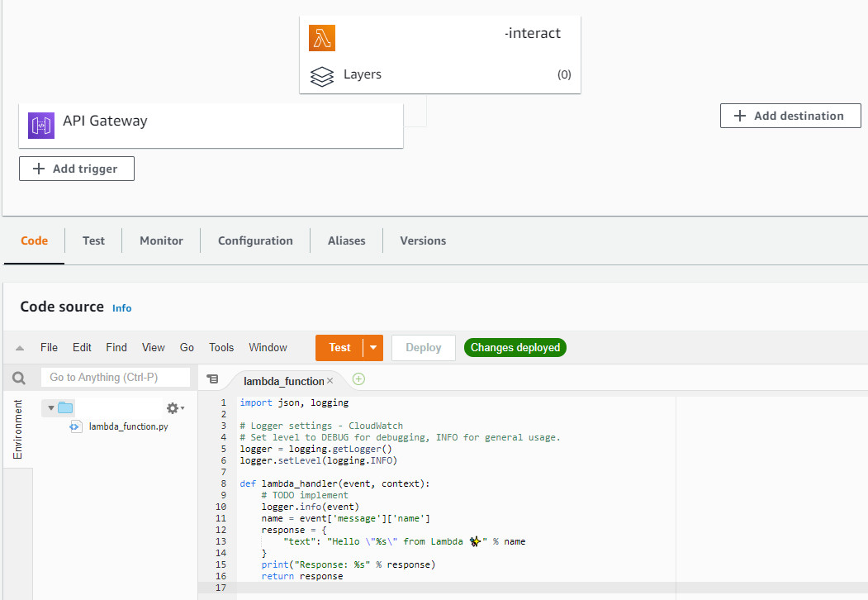
Task: Click the empty line 17 in editor
Action: [552, 588]
